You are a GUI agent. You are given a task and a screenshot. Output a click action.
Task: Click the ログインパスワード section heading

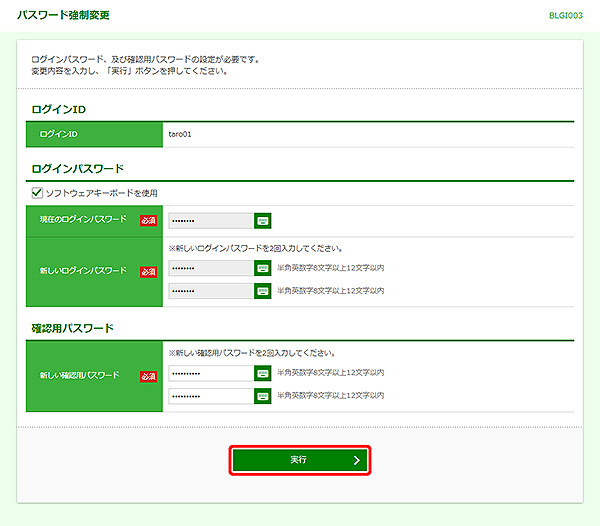point(78,169)
